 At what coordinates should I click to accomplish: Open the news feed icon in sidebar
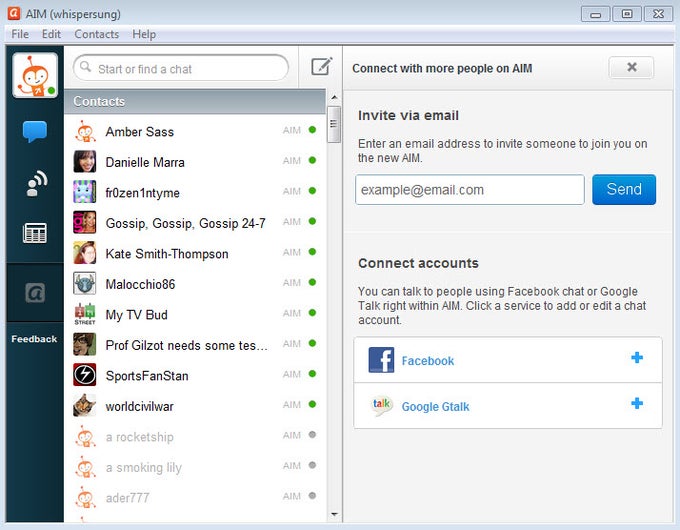(x=35, y=233)
